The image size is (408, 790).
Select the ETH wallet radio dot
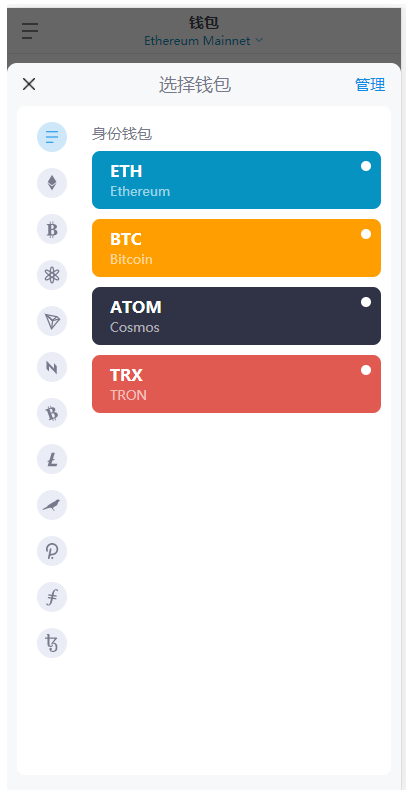pos(366,166)
